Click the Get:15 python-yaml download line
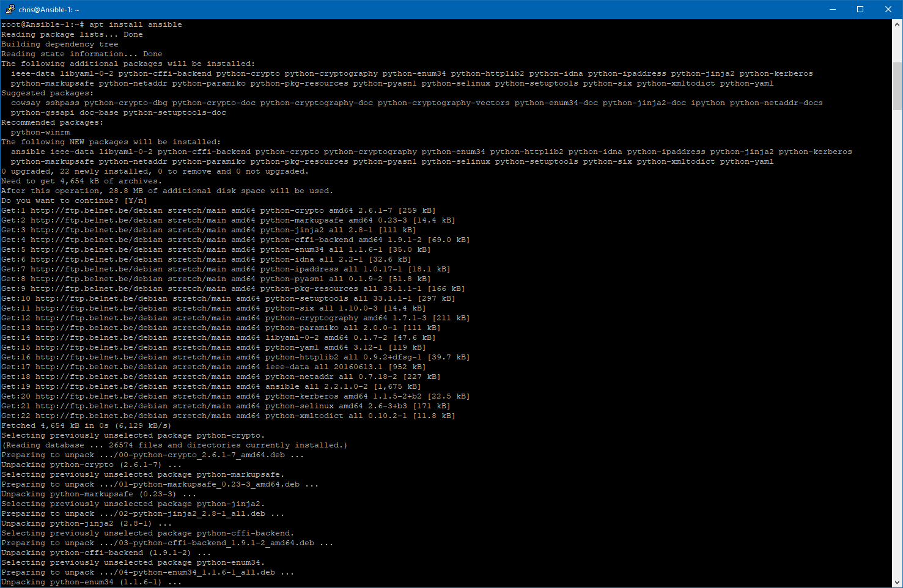 pyautogui.click(x=214, y=347)
